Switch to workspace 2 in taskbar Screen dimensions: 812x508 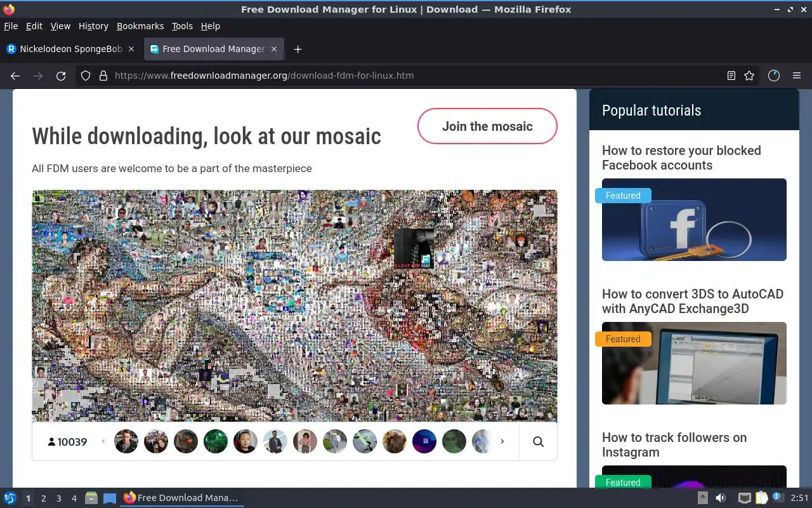coord(43,498)
